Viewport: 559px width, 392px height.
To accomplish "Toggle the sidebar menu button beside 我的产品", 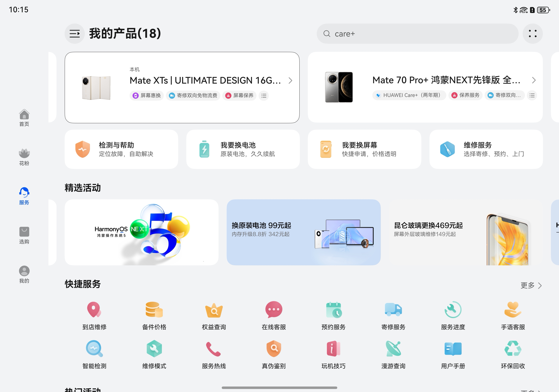I will click(74, 34).
